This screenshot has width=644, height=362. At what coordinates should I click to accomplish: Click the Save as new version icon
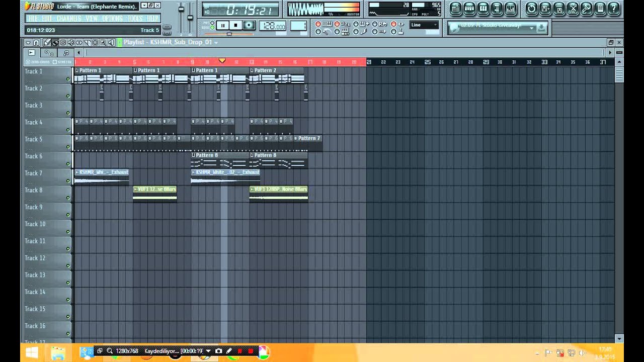coord(545,9)
